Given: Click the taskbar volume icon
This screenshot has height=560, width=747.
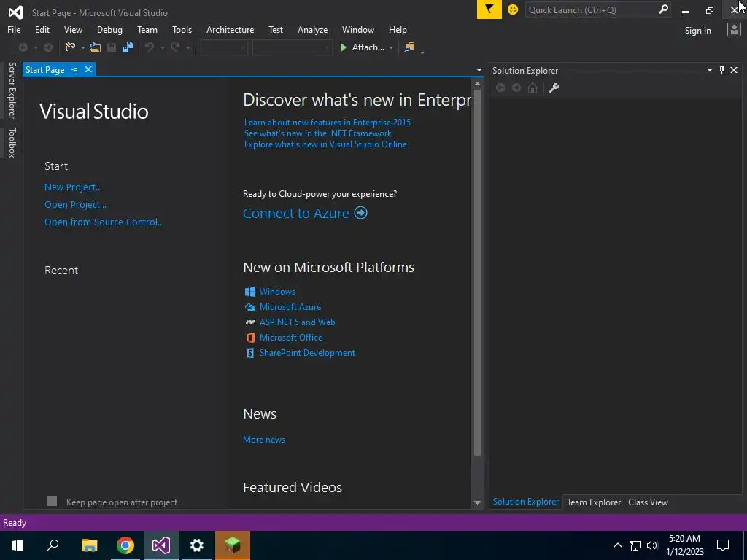Looking at the screenshot, I should pos(652,545).
